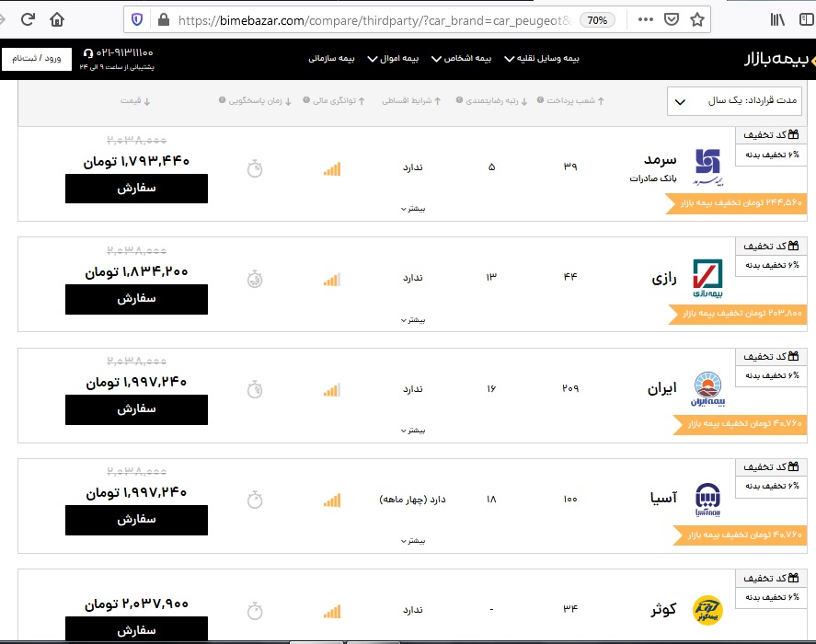Order the رازی plan with سفارش

[x=136, y=299]
